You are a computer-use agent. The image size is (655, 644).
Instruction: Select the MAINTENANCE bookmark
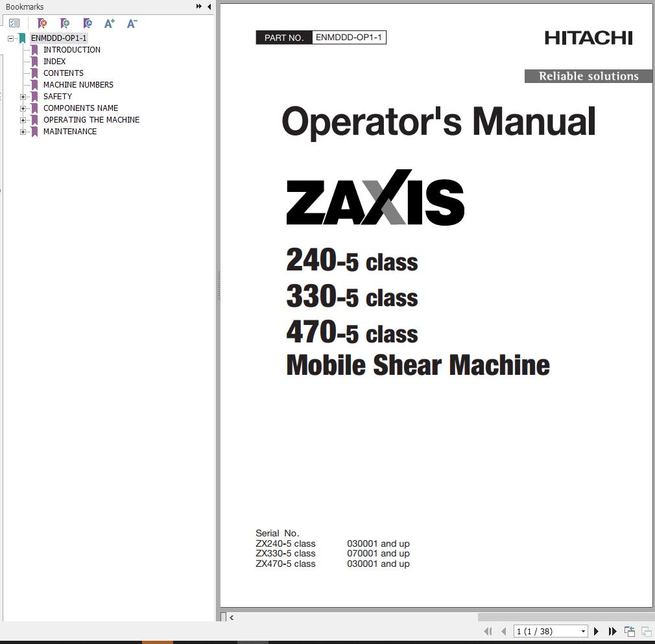coord(69,132)
